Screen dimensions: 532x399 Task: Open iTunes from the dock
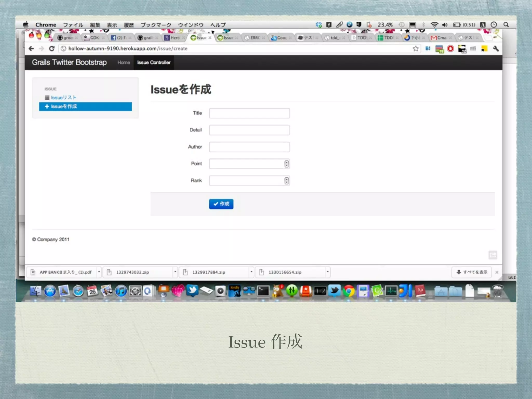coord(121,291)
